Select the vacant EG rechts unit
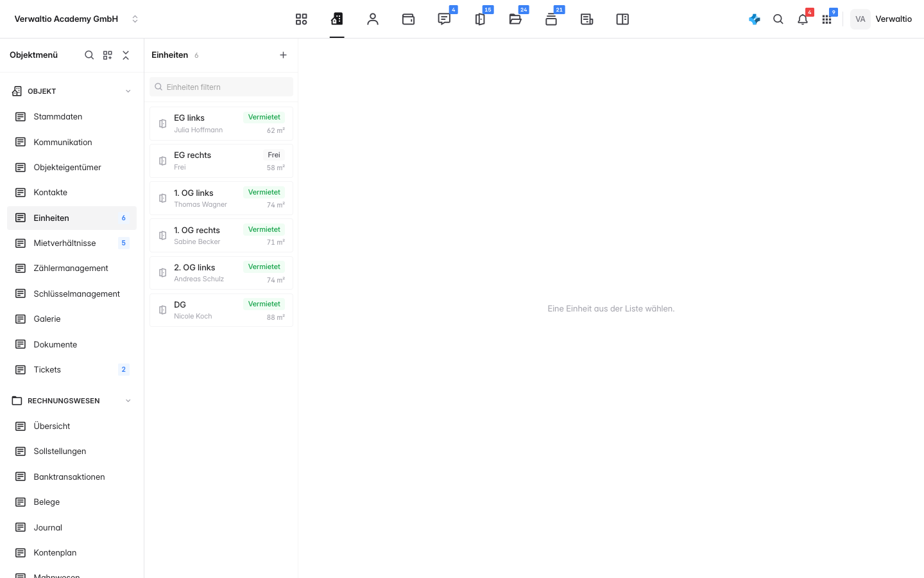 (x=221, y=161)
